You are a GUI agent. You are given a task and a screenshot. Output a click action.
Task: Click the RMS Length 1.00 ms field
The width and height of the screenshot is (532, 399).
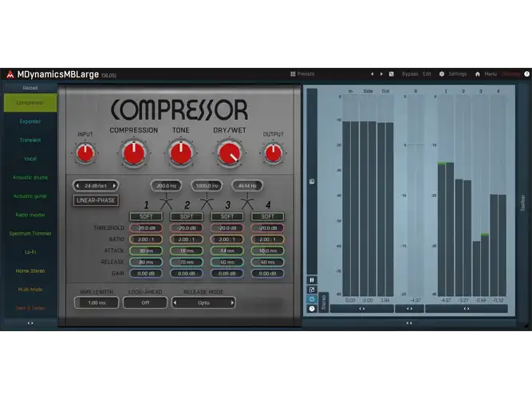(97, 302)
